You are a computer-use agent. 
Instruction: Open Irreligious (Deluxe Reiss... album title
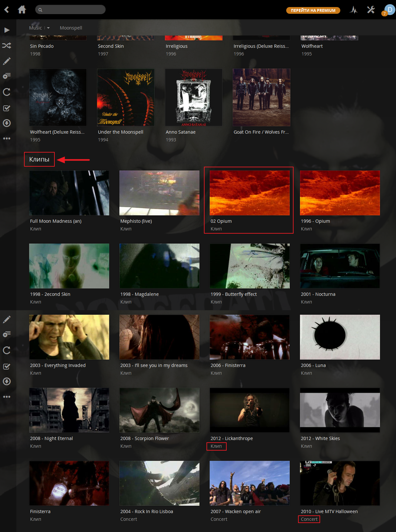(261, 46)
